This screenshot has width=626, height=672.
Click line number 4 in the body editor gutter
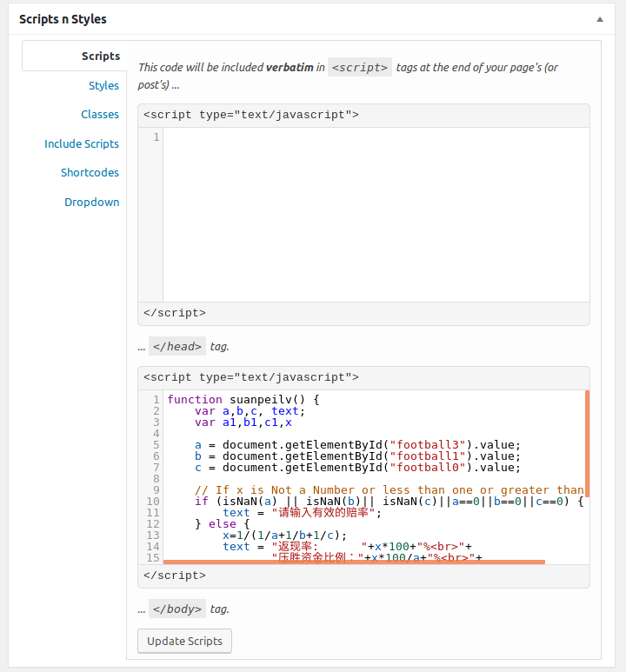point(156,433)
